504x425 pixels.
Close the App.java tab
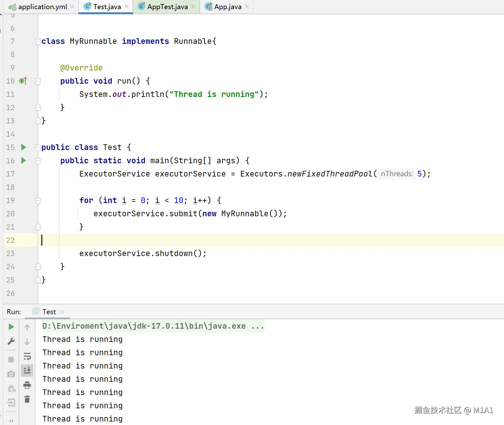coord(247,7)
